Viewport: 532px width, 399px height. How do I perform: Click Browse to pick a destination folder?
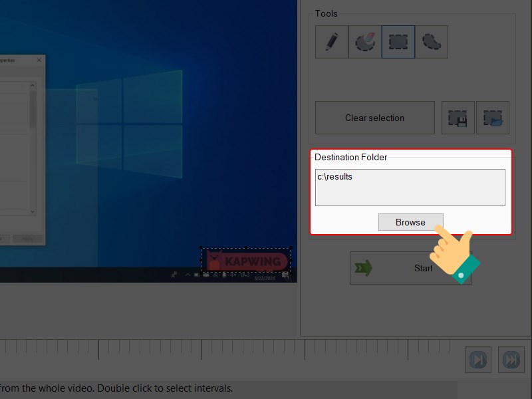[x=410, y=222]
